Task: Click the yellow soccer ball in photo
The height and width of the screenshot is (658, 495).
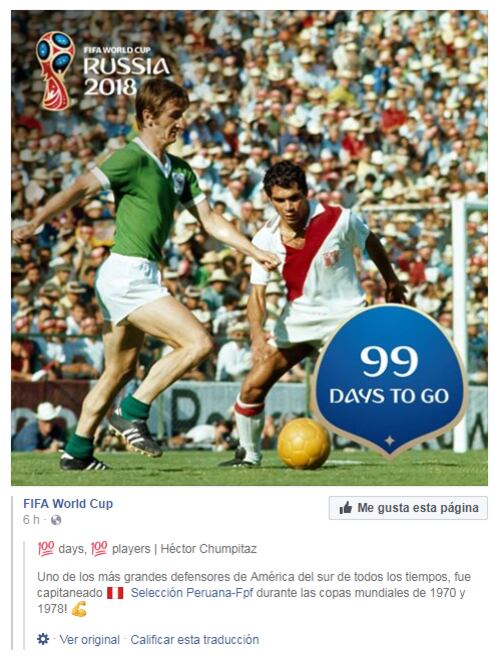Action: pos(304,443)
